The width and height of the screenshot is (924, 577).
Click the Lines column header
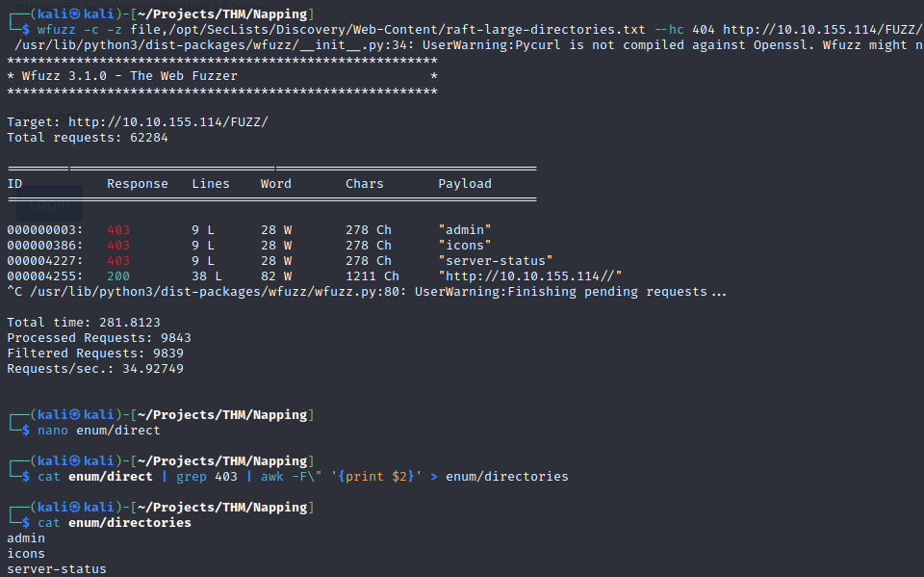pos(211,184)
